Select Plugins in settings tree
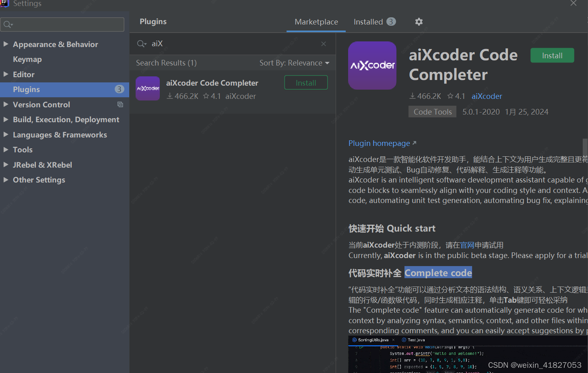 point(64,90)
